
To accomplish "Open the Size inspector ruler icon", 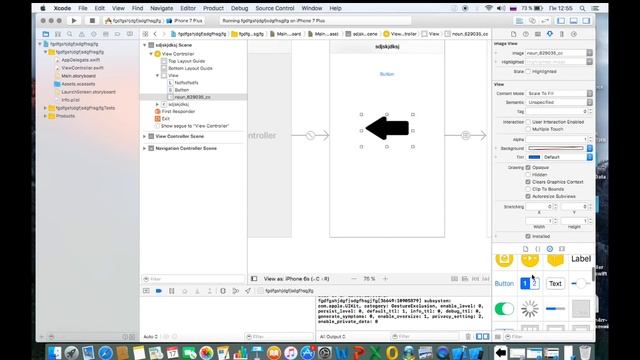I will tap(562, 34).
